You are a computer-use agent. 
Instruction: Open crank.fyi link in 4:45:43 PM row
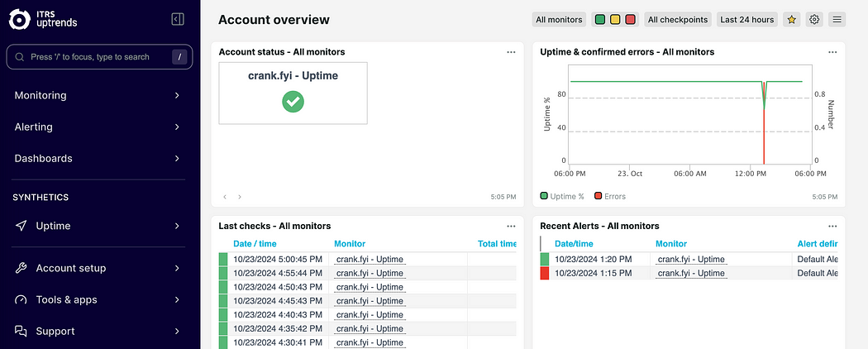coord(370,301)
